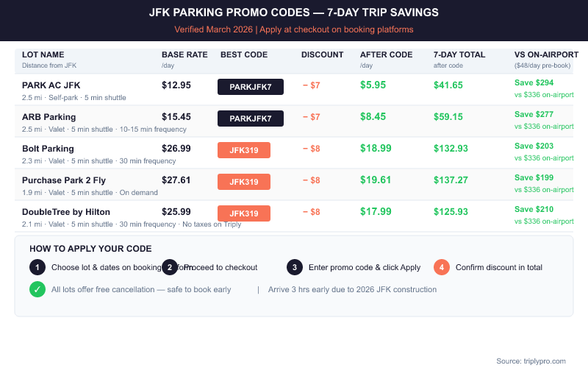Click the BASE RATE column header
This screenshot has width=588, height=368.
click(184, 54)
